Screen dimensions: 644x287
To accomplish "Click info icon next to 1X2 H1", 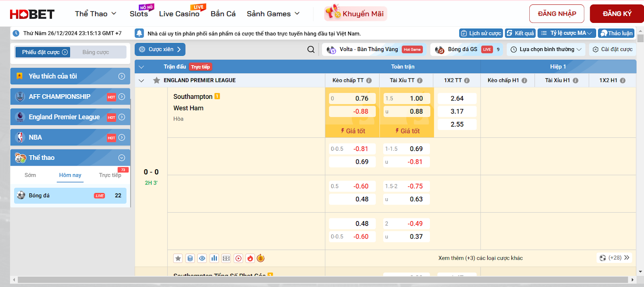I will pos(623,80).
